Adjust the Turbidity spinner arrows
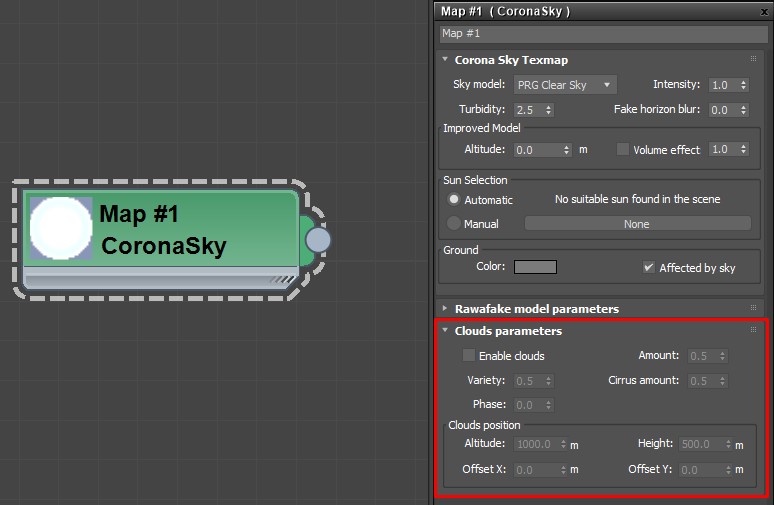Image resolution: width=774 pixels, height=505 pixels. point(548,110)
